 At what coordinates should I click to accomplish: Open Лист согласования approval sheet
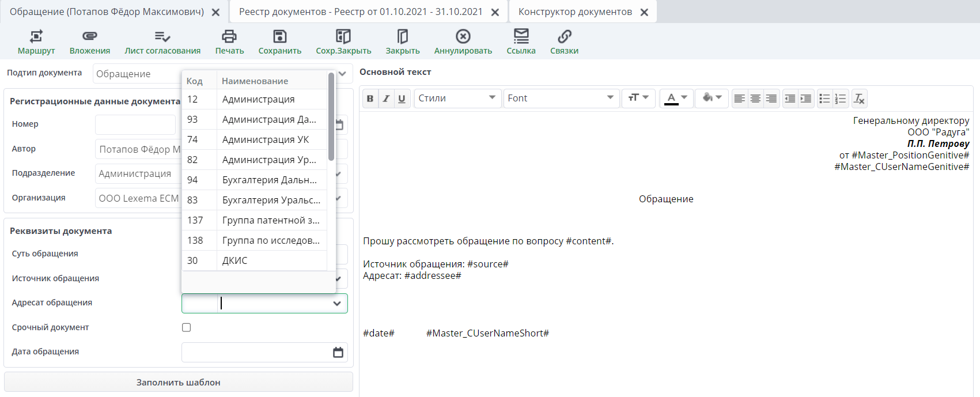pyautogui.click(x=162, y=37)
